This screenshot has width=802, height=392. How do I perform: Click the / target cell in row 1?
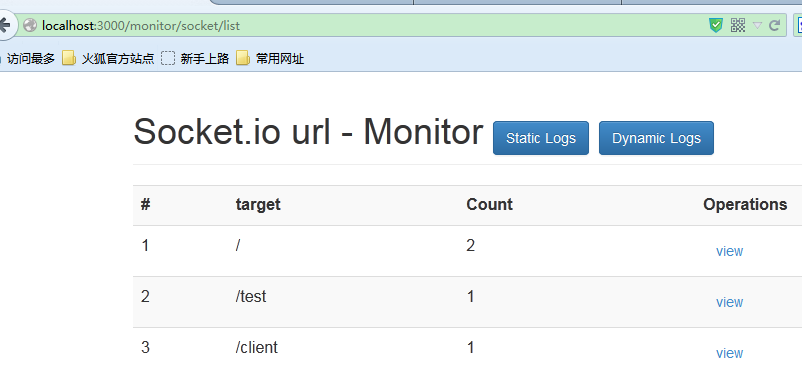(238, 246)
